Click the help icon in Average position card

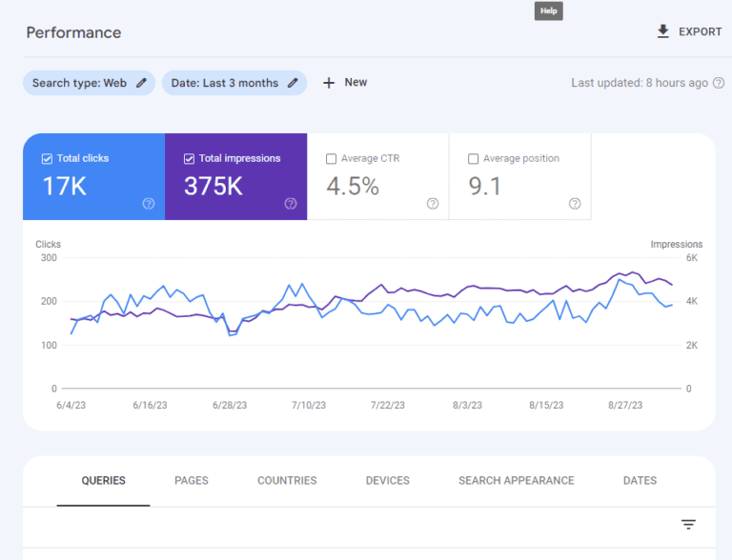coord(574,203)
